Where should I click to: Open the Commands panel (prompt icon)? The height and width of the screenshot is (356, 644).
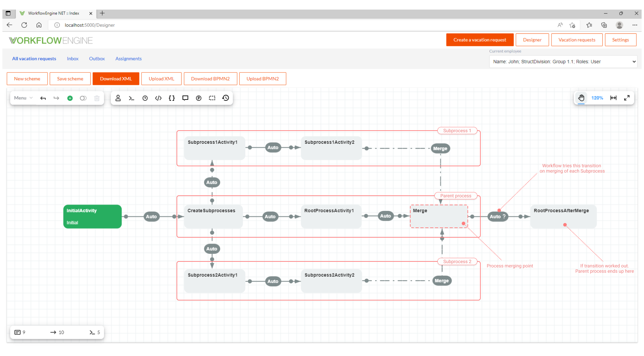[x=132, y=98]
